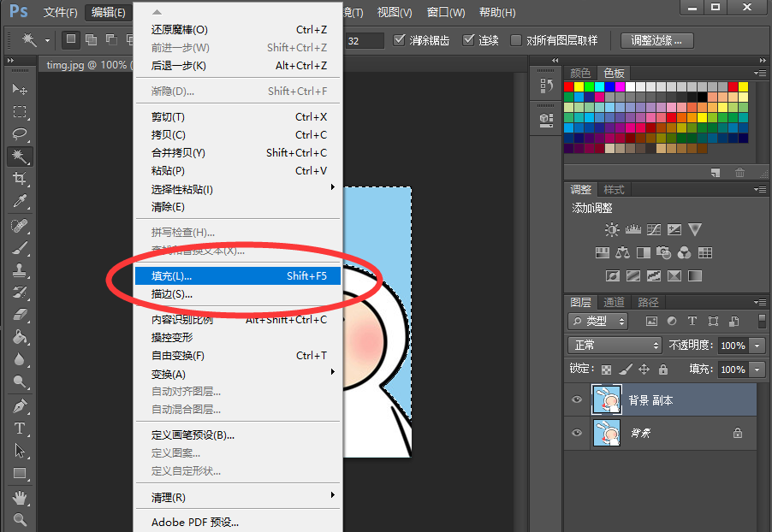Image resolution: width=772 pixels, height=532 pixels.
Task: Choose Subtract from Selection mode
Action: click(112, 39)
